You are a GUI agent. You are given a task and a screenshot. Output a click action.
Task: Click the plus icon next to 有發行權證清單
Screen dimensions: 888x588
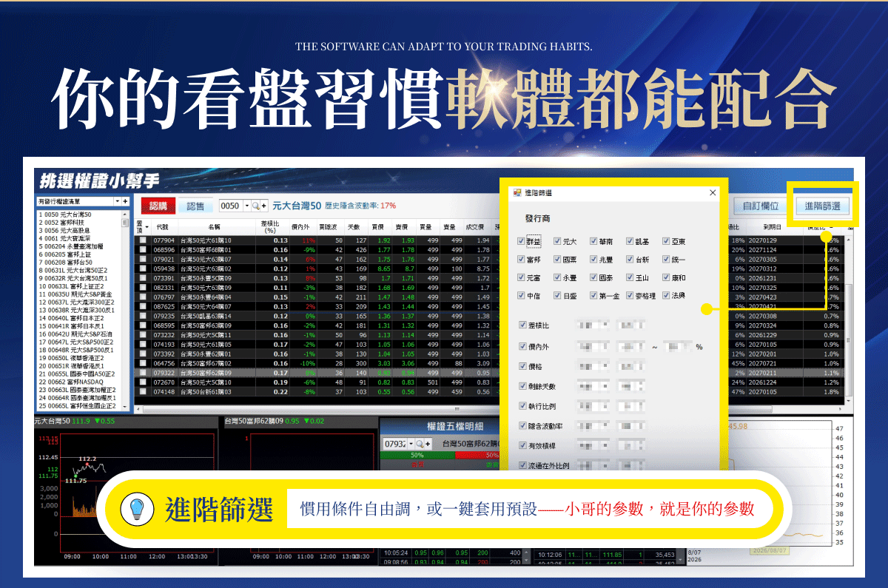[125, 201]
